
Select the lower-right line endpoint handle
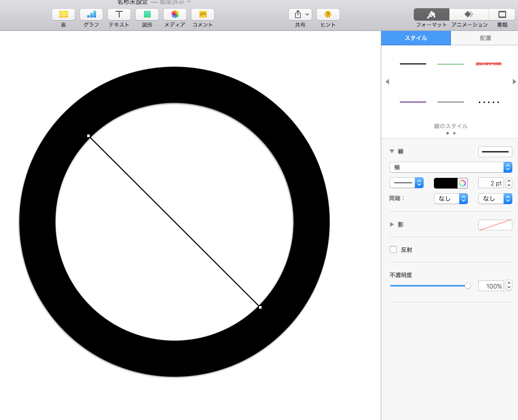coord(261,307)
